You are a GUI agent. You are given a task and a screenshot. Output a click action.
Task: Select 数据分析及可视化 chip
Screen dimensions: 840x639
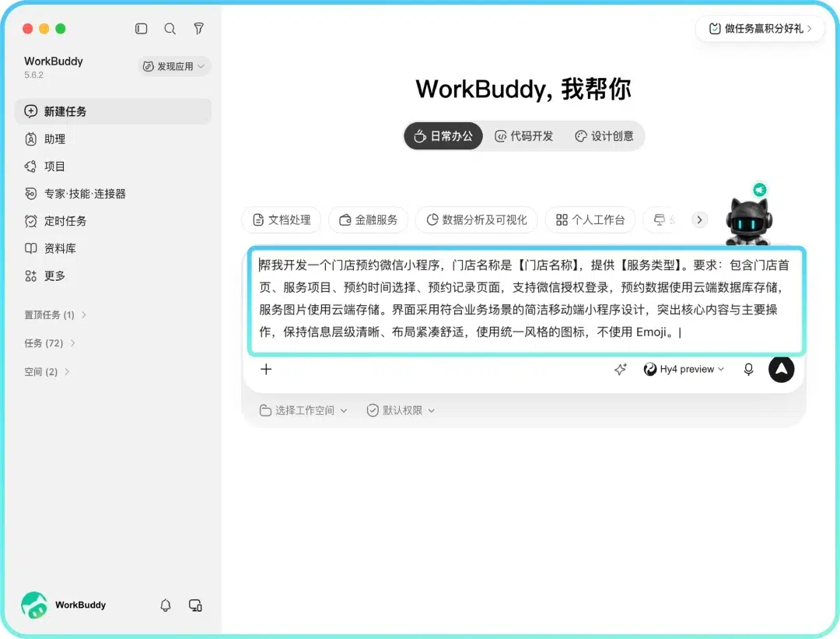(476, 219)
